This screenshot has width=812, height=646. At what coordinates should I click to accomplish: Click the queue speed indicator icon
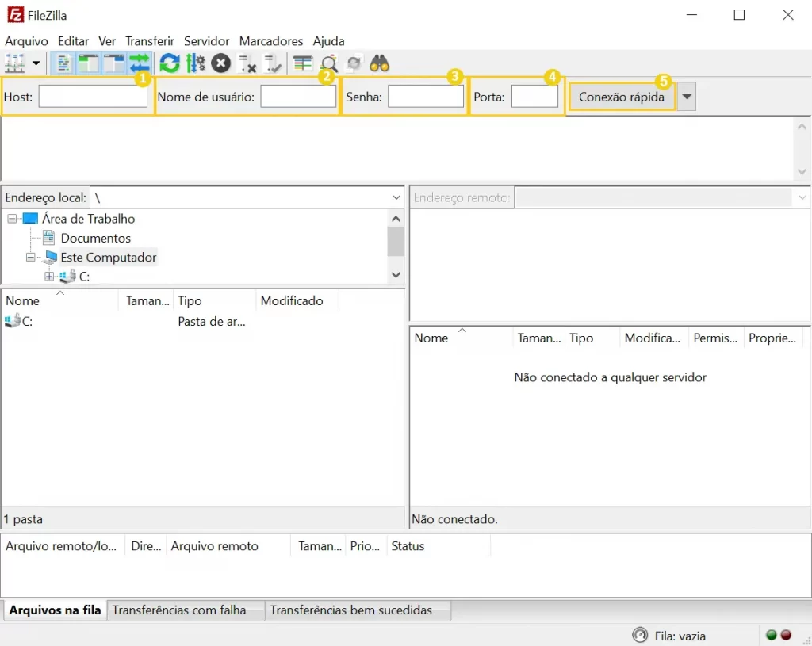pos(640,635)
